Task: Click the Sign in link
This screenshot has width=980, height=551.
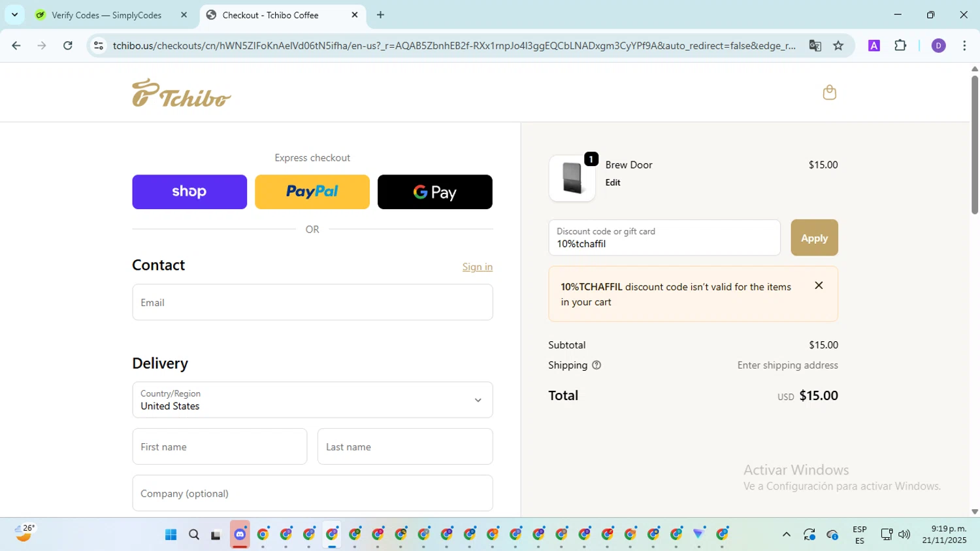Action: pos(478,267)
